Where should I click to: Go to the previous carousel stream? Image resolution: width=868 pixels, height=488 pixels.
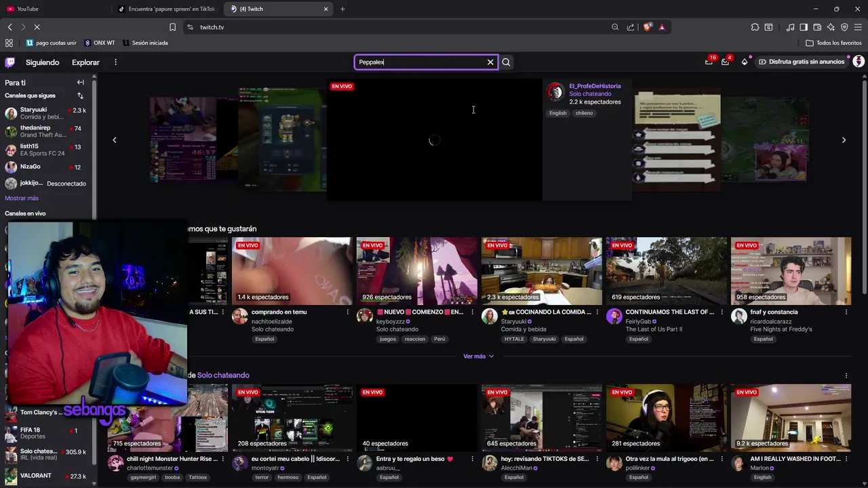click(115, 140)
